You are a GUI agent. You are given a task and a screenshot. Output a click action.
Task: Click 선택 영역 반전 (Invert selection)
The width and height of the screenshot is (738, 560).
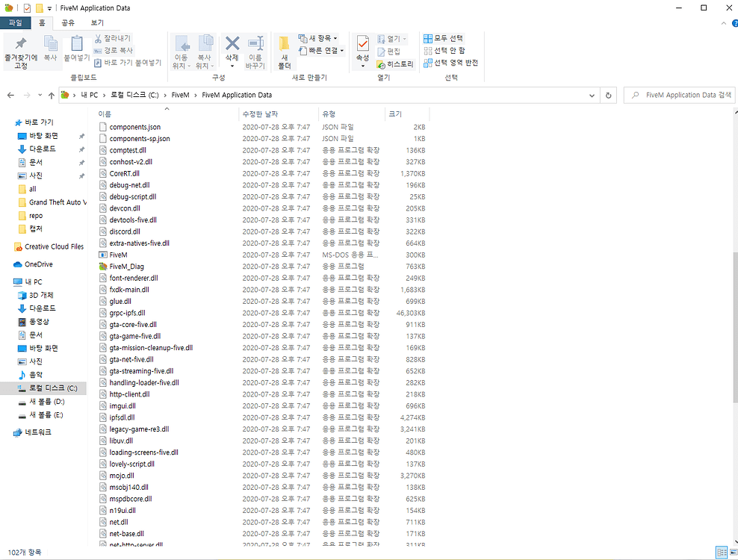(x=451, y=63)
